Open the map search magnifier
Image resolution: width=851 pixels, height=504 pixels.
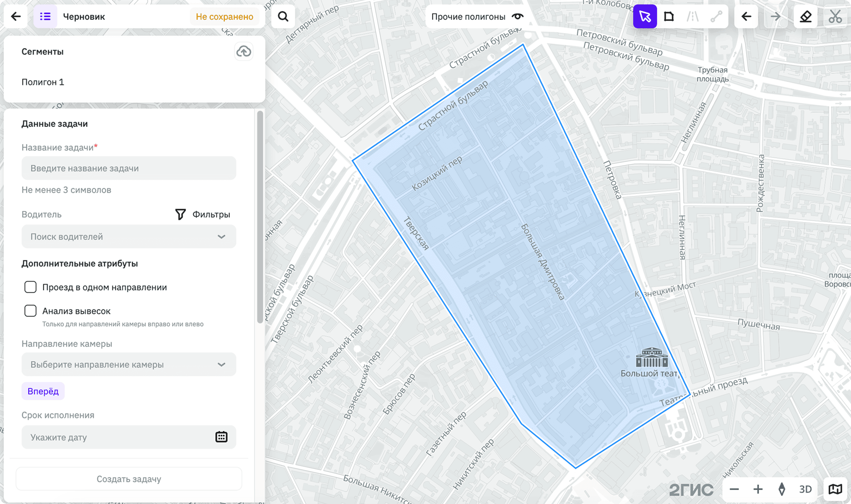tap(283, 16)
